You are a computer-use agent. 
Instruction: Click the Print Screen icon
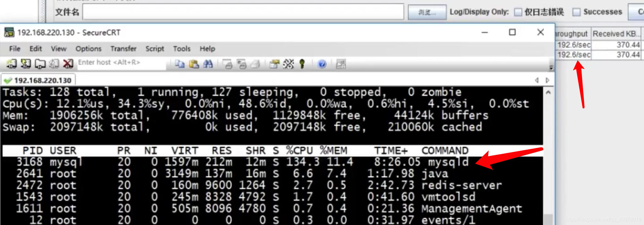227,64
